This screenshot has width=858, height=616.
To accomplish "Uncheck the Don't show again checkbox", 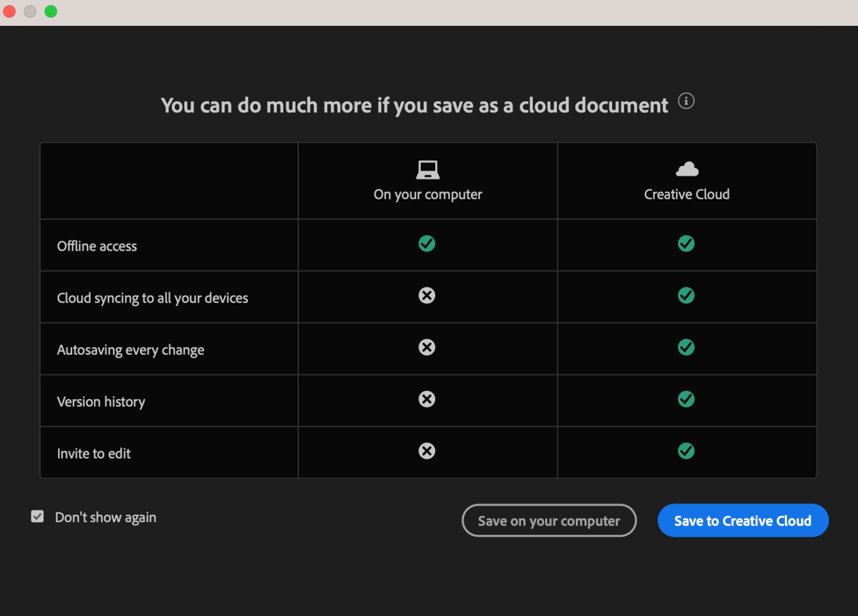I will (x=37, y=517).
